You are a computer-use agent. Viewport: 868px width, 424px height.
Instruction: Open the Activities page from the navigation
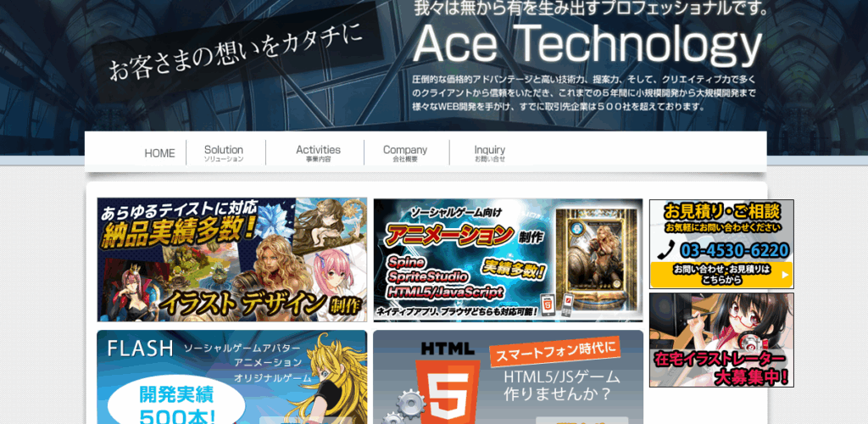pyautogui.click(x=318, y=153)
